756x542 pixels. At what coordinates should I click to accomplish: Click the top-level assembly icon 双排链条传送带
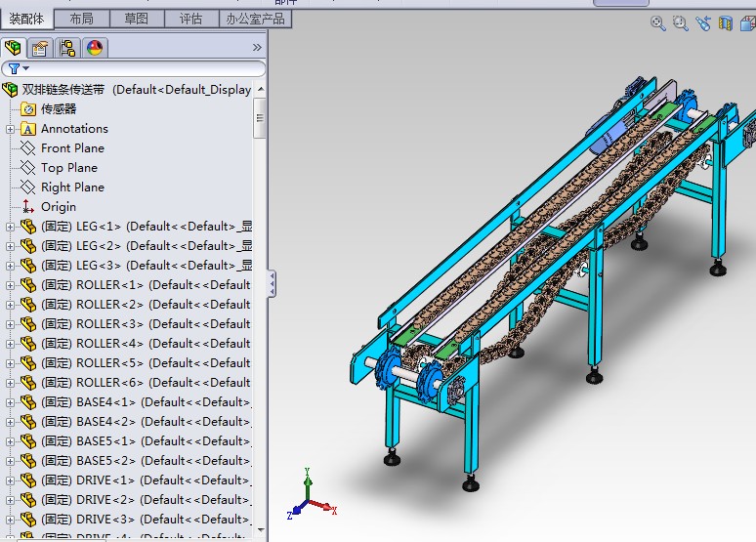10,90
